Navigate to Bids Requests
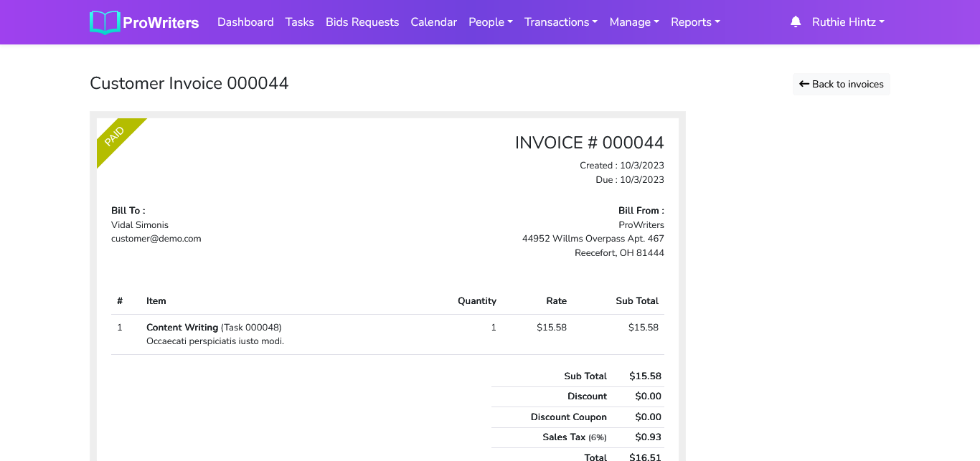The width and height of the screenshot is (980, 461). point(362,22)
